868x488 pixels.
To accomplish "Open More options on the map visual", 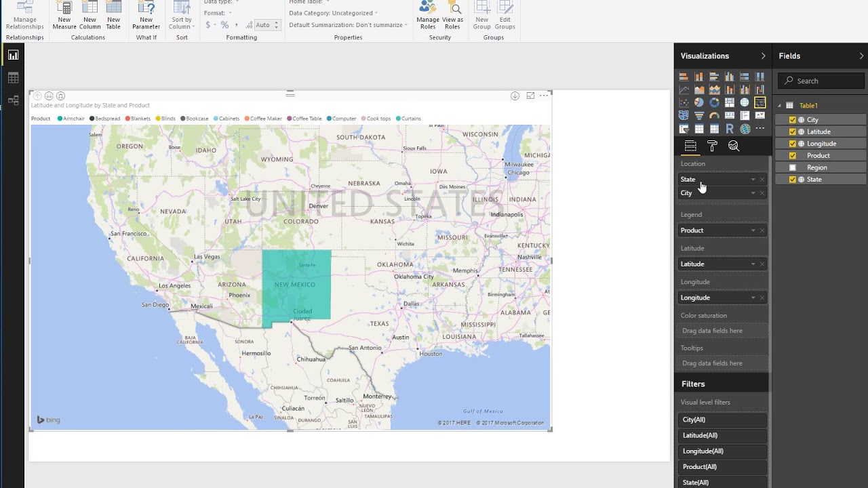I will 544,96.
